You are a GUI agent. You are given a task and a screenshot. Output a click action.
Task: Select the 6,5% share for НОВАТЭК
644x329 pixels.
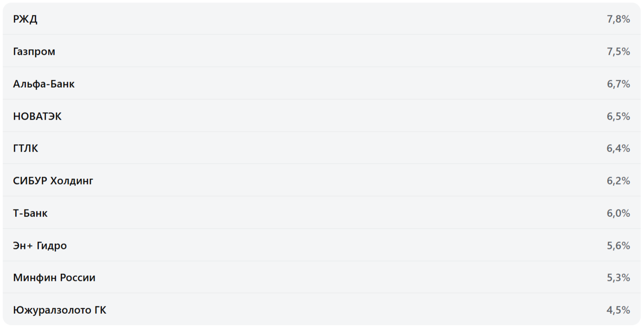[x=618, y=116]
